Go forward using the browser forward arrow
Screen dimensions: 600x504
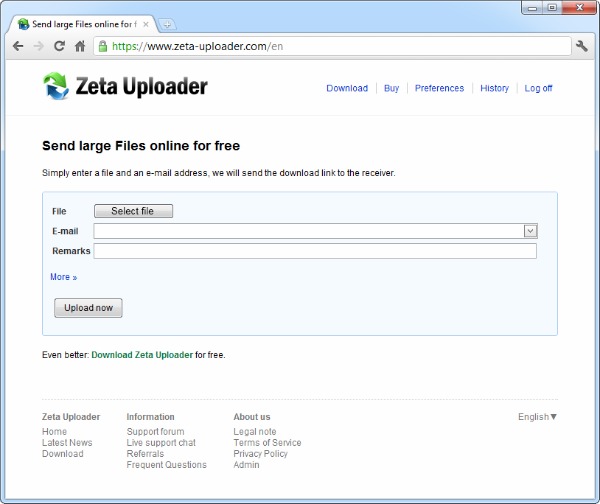point(38,46)
